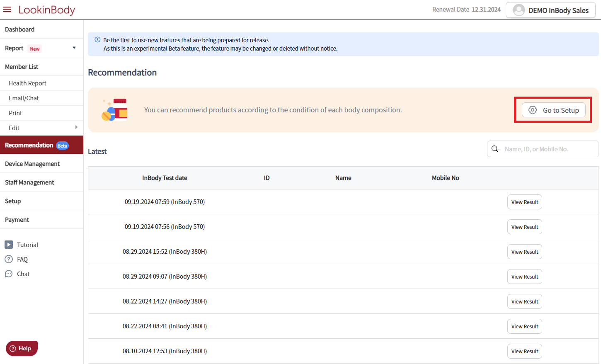This screenshot has height=364, width=601.
Task: Click the Go to Setup button
Action: (554, 110)
